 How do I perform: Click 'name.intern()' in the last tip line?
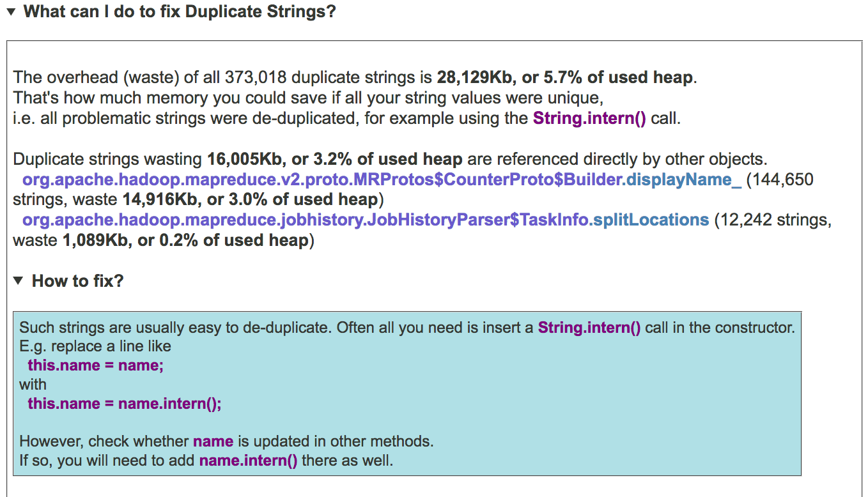click(248, 461)
